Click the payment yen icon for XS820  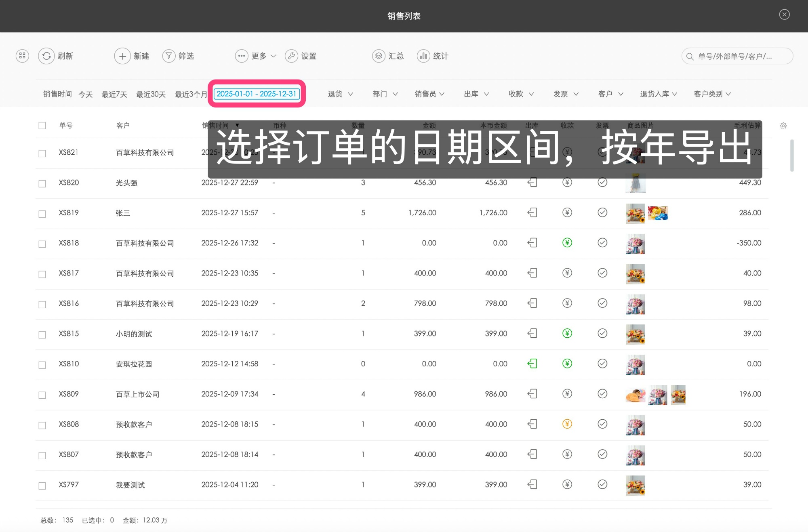click(x=567, y=182)
